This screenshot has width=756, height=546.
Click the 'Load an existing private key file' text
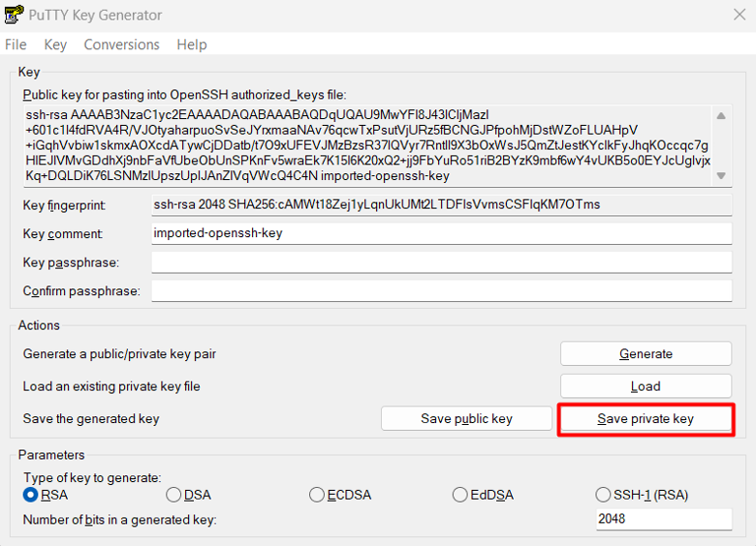(x=111, y=386)
